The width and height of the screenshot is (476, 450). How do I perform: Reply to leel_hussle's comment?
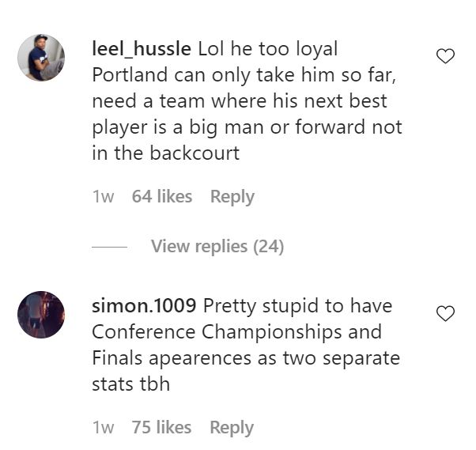click(232, 197)
